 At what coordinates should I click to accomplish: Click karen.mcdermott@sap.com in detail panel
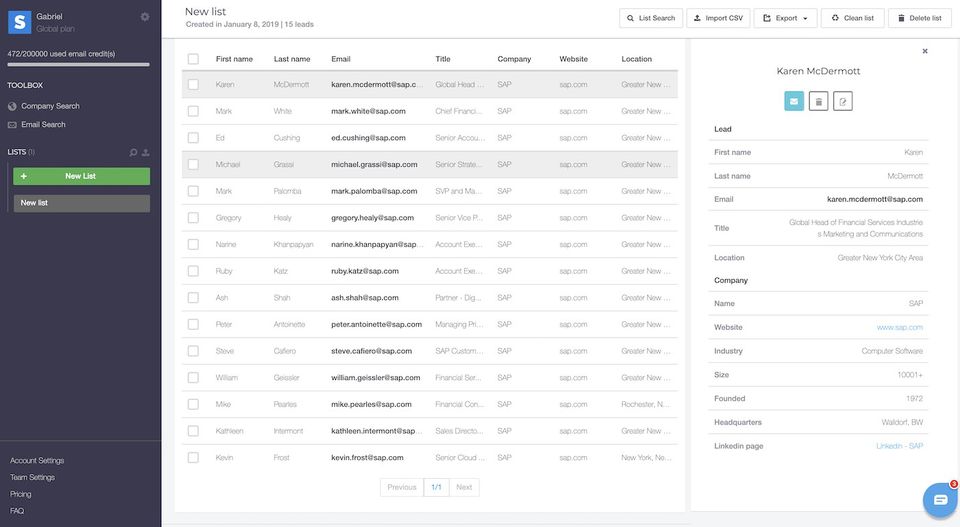[x=875, y=200]
